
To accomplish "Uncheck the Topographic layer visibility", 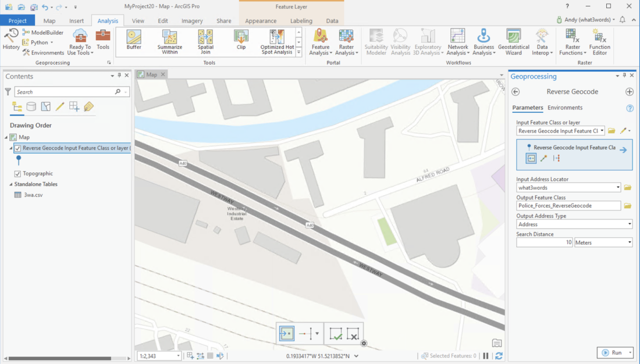I will (17, 174).
